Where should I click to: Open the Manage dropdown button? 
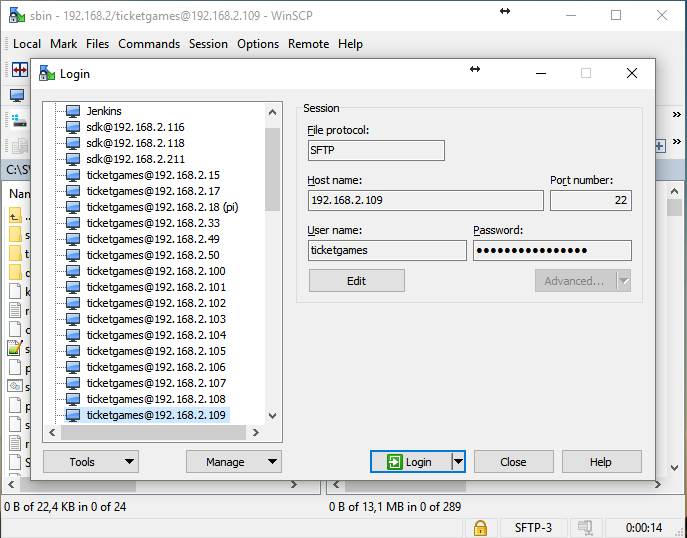point(233,462)
